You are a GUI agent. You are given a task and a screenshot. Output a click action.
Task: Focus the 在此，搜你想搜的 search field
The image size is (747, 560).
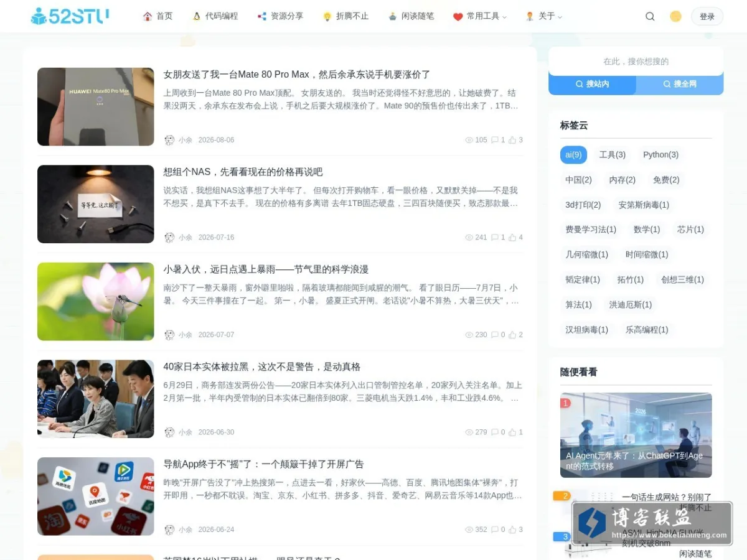click(x=636, y=62)
